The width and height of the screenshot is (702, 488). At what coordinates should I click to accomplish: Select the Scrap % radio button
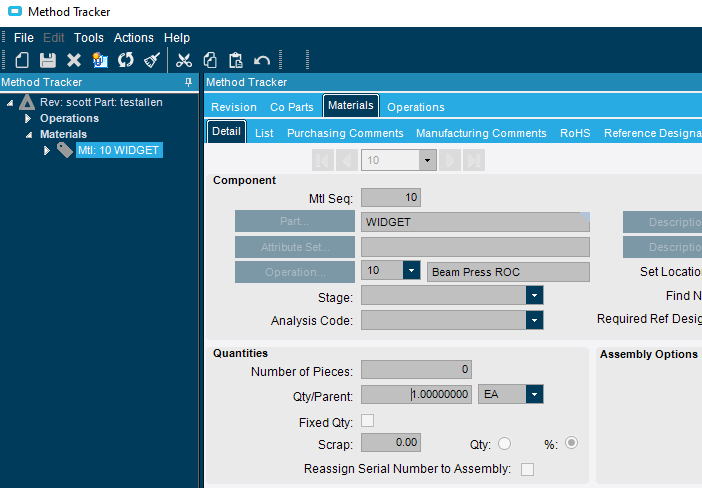point(571,443)
